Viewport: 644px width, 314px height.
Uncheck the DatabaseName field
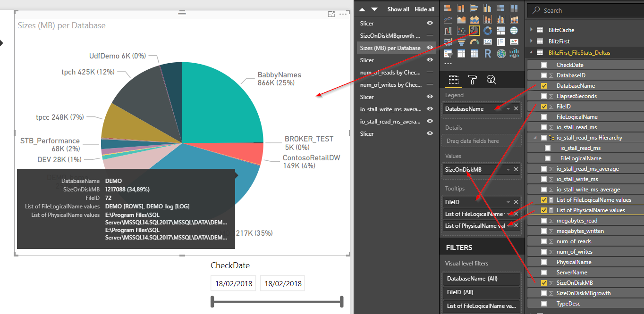544,86
